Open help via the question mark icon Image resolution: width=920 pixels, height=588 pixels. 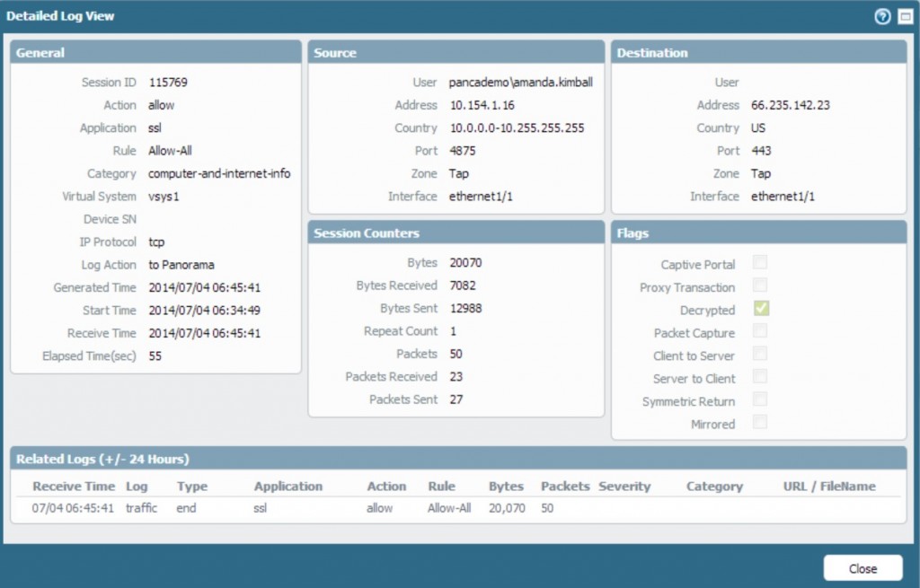[x=884, y=15]
